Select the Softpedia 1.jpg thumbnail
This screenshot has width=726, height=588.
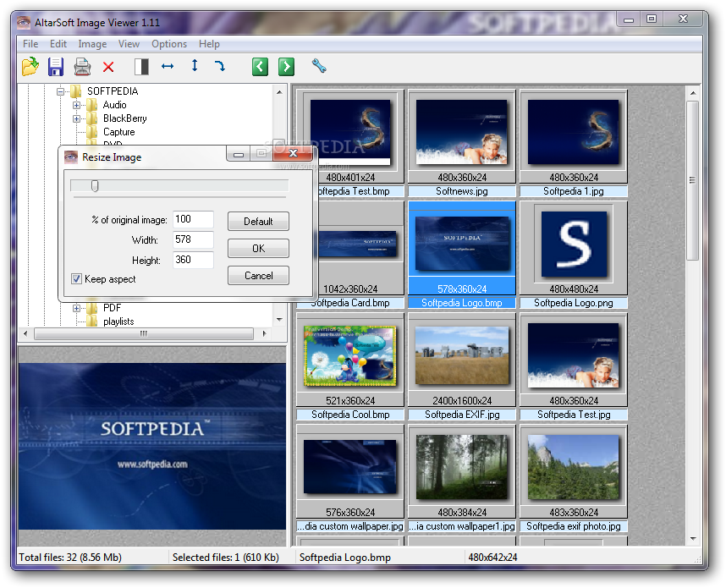573,136
